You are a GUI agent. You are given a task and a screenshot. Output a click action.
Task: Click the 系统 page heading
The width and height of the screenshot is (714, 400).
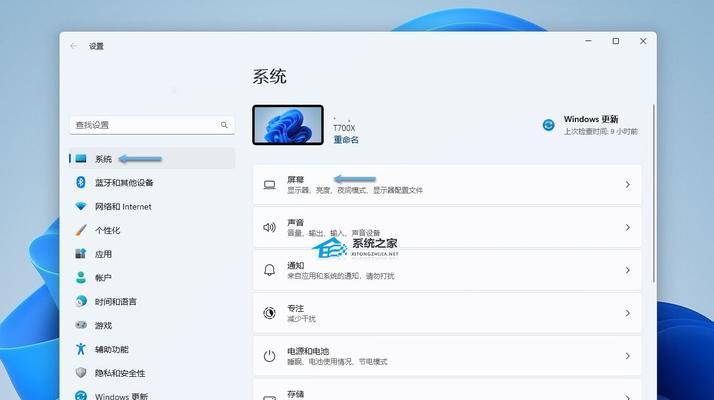click(270, 76)
